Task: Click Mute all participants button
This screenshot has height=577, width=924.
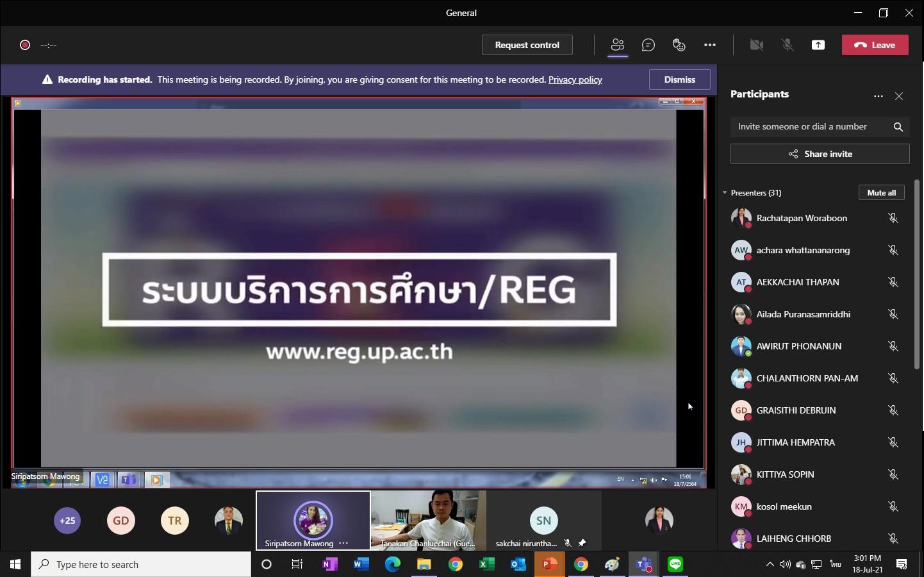Action: click(882, 192)
